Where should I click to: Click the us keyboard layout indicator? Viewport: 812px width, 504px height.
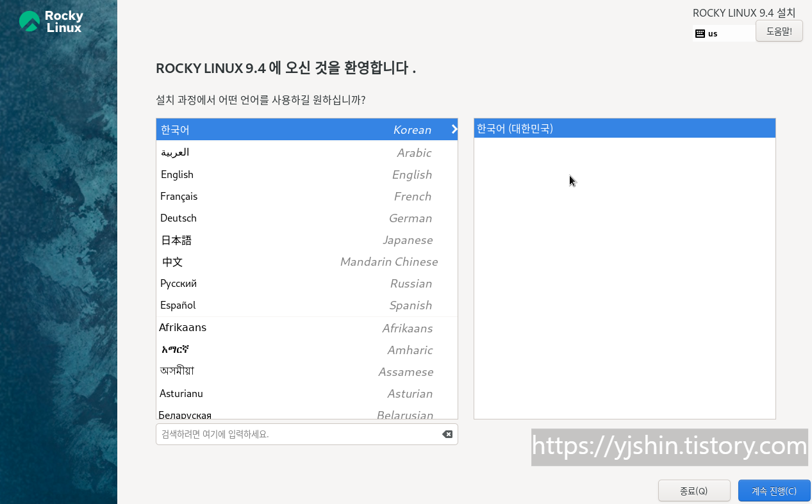coord(724,33)
